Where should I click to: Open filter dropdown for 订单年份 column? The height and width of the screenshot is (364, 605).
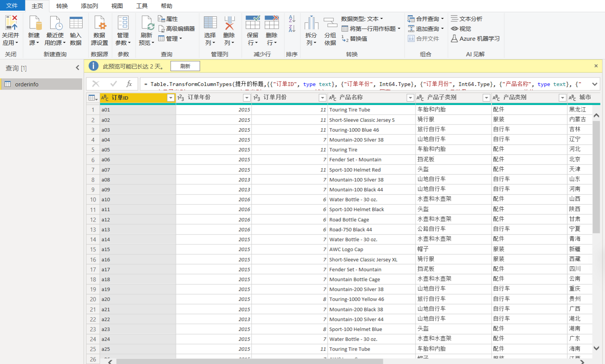pos(247,98)
